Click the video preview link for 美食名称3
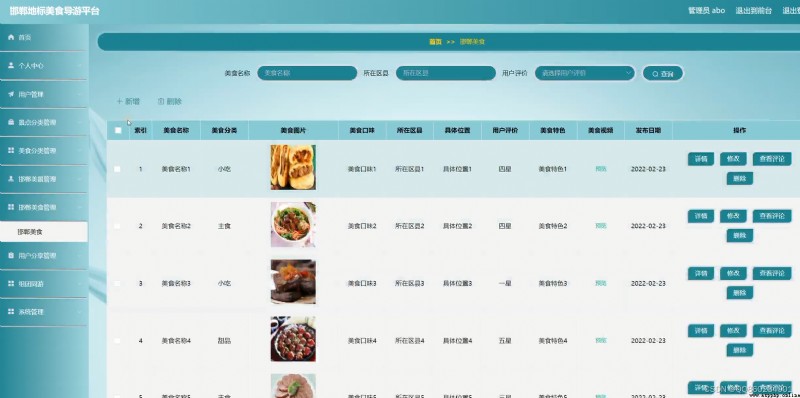Viewport: 800px width, 398px height. pos(601,283)
